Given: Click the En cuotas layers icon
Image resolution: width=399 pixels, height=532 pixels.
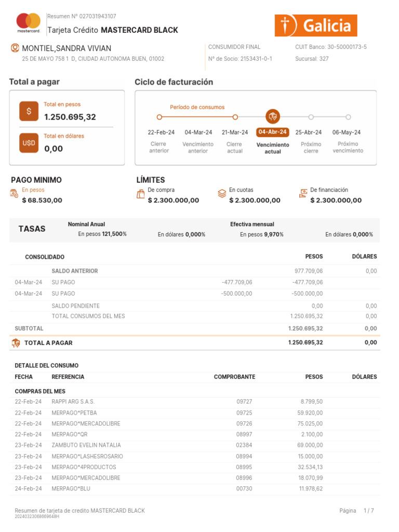Looking at the screenshot, I should 222,194.
